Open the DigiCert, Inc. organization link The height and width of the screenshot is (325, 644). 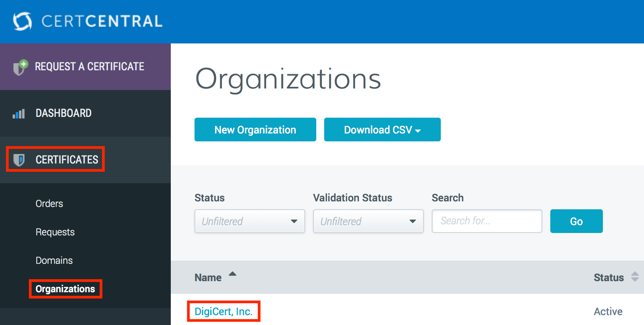click(x=223, y=312)
